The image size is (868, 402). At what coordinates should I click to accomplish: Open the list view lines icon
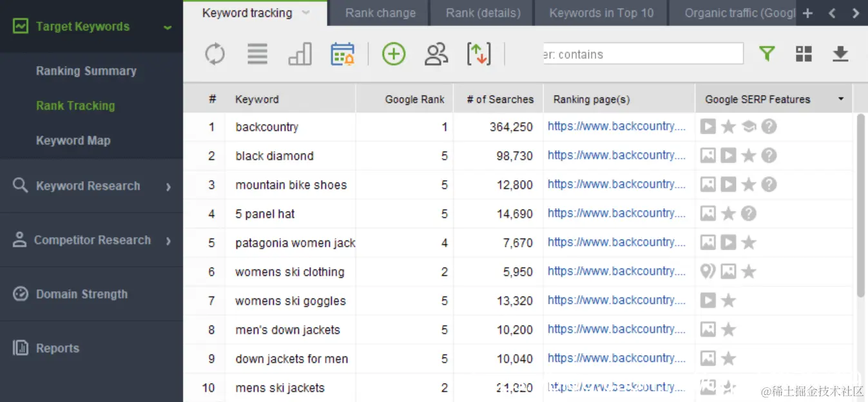257,54
